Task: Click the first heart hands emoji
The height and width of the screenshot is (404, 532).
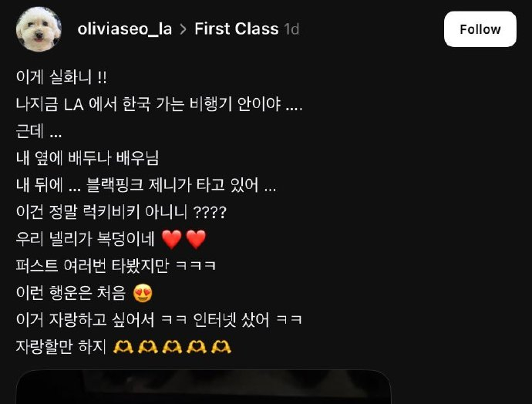Action: tap(123, 347)
